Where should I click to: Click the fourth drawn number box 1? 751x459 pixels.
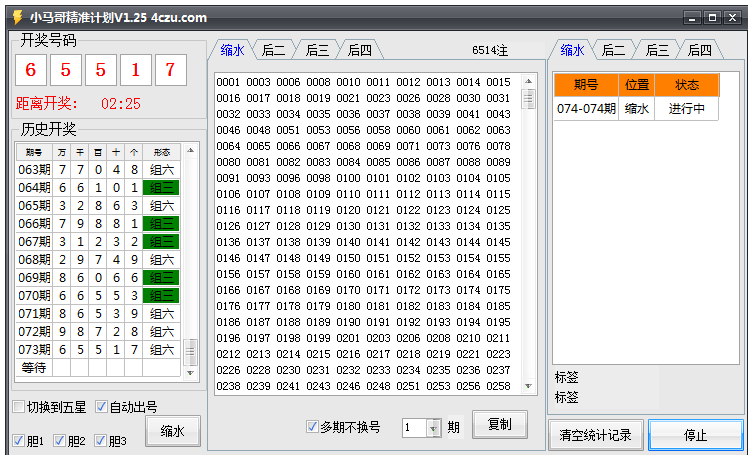pyautogui.click(x=136, y=70)
